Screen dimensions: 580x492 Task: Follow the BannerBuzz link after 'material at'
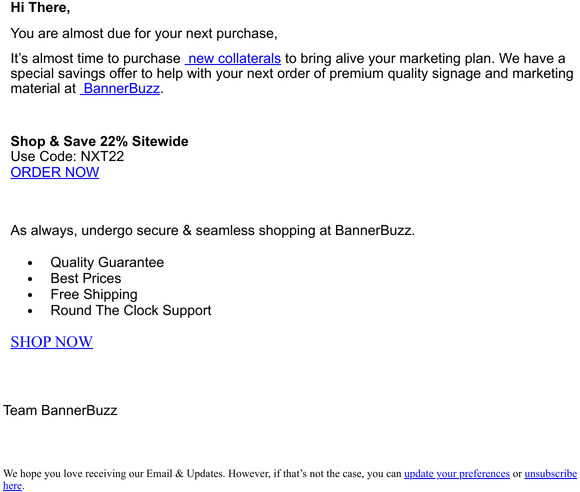point(120,89)
